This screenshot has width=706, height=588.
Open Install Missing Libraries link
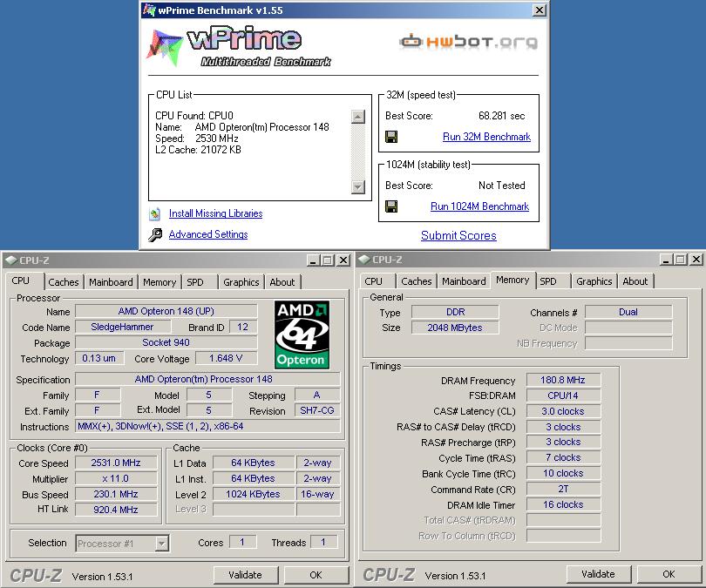click(x=215, y=213)
